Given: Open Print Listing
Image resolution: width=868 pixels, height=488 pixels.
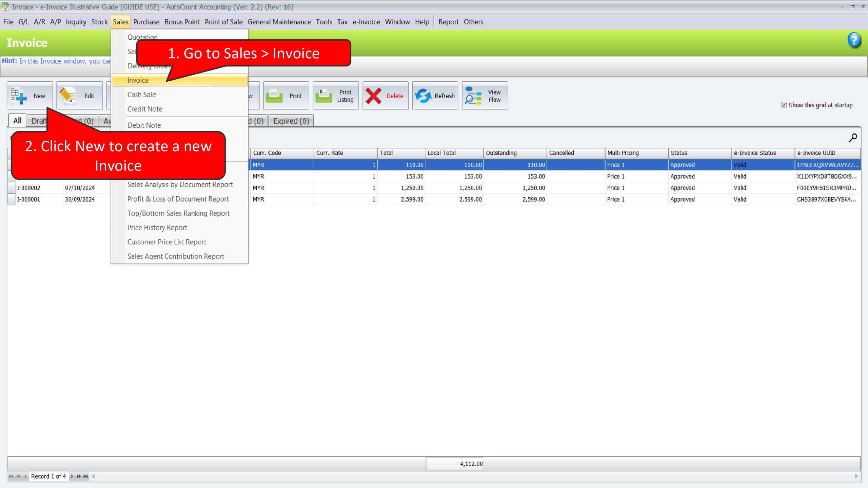Looking at the screenshot, I should point(336,96).
